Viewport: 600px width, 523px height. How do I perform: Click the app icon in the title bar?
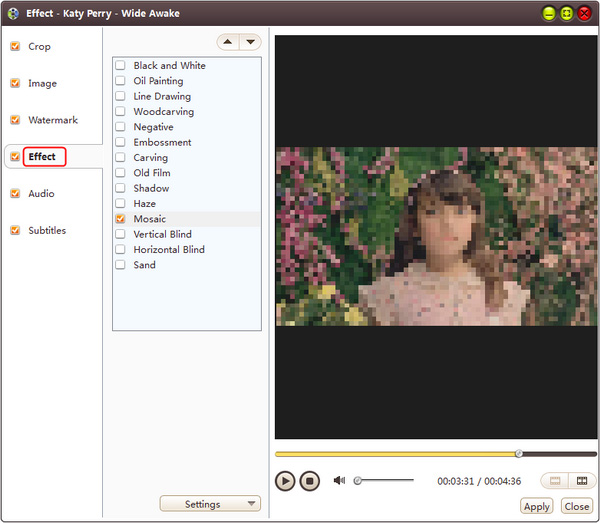12,13
